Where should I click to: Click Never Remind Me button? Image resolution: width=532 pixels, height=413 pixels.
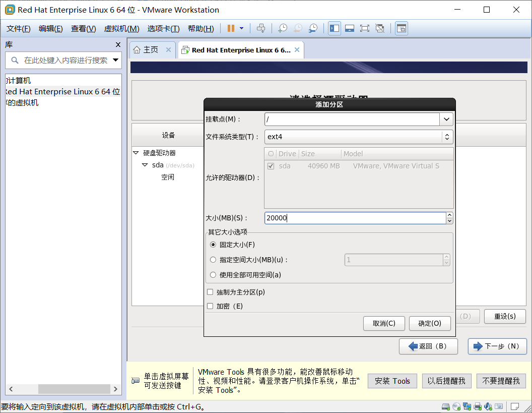[501, 381]
